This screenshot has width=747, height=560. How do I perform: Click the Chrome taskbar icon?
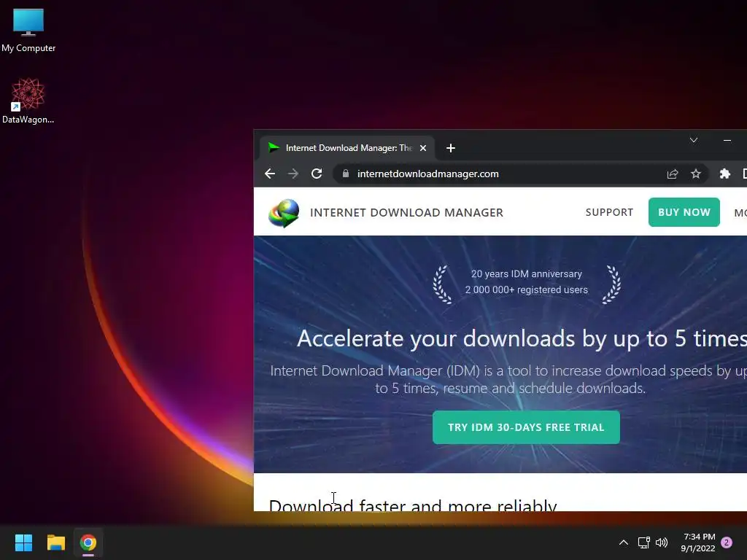[x=88, y=542]
